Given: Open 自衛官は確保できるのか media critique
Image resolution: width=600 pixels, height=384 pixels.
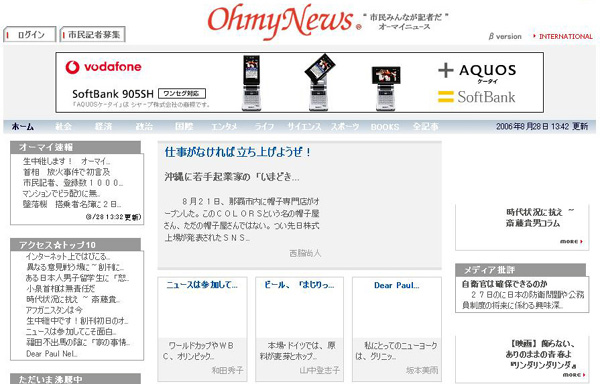Looking at the screenshot, I should [504, 284].
